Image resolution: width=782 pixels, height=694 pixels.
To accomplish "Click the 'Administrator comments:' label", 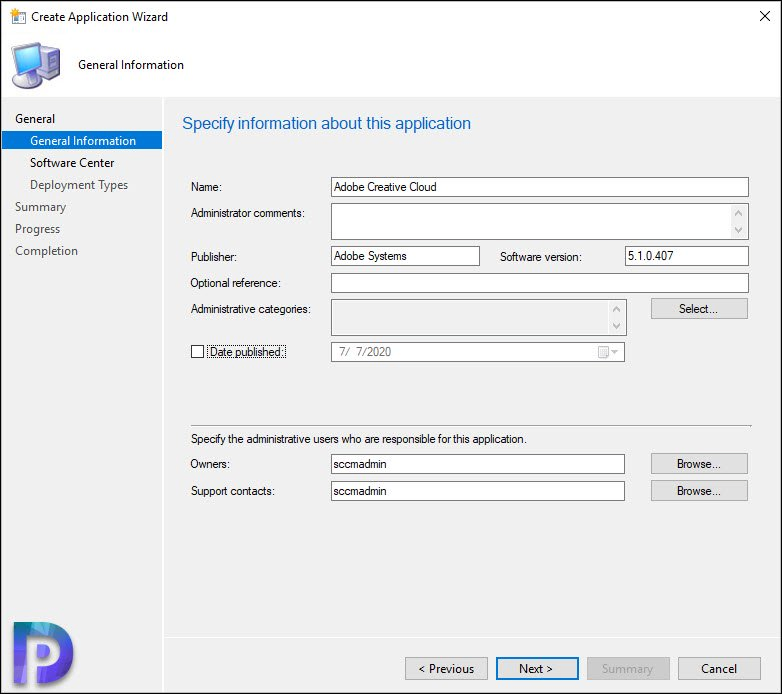I will pyautogui.click(x=247, y=213).
